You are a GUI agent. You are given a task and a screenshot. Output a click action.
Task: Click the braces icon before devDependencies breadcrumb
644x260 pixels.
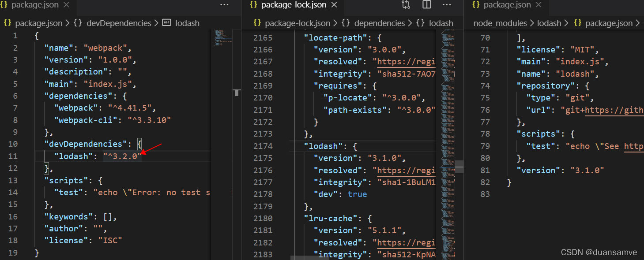(x=78, y=23)
